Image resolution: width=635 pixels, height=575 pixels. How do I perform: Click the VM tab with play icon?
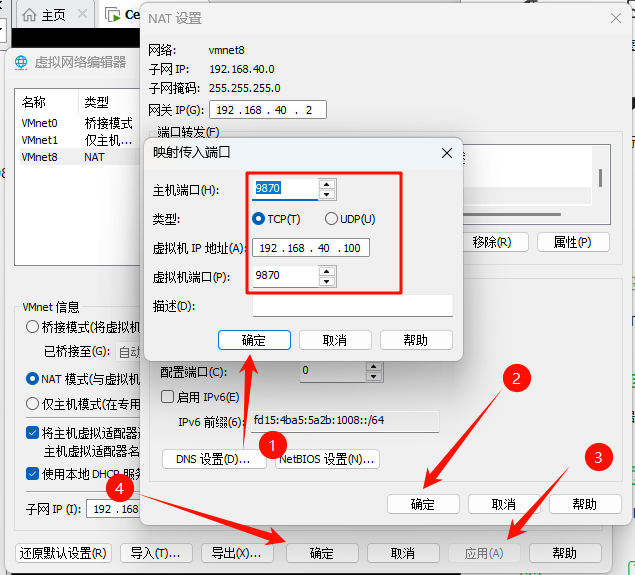click(121, 15)
